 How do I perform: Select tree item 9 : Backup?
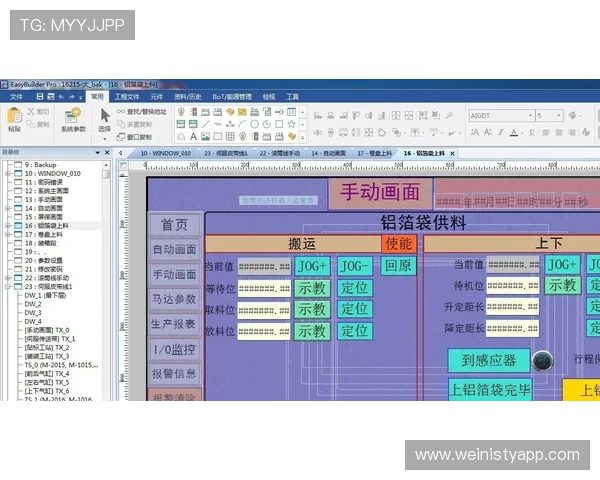pos(41,165)
